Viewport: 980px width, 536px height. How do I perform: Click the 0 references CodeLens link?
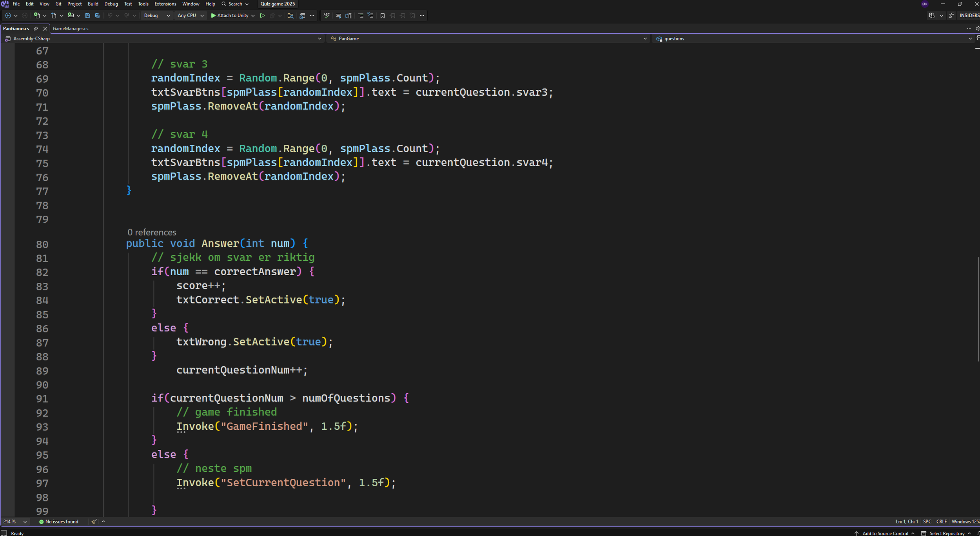(x=152, y=232)
